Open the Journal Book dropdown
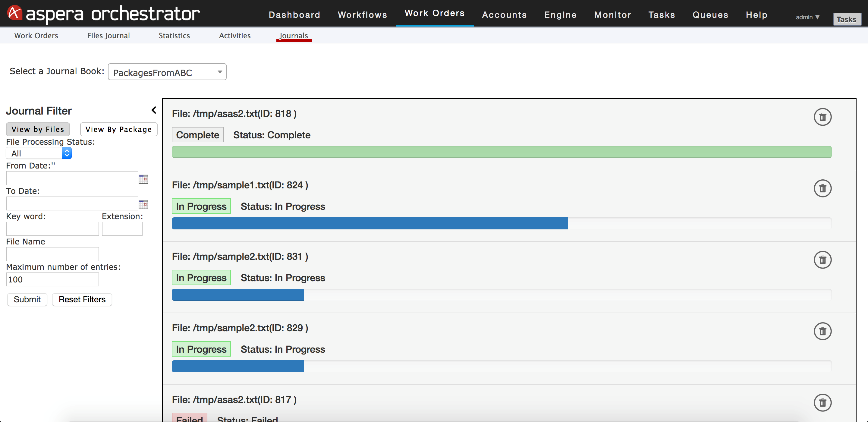This screenshot has width=868, height=422. coord(167,72)
